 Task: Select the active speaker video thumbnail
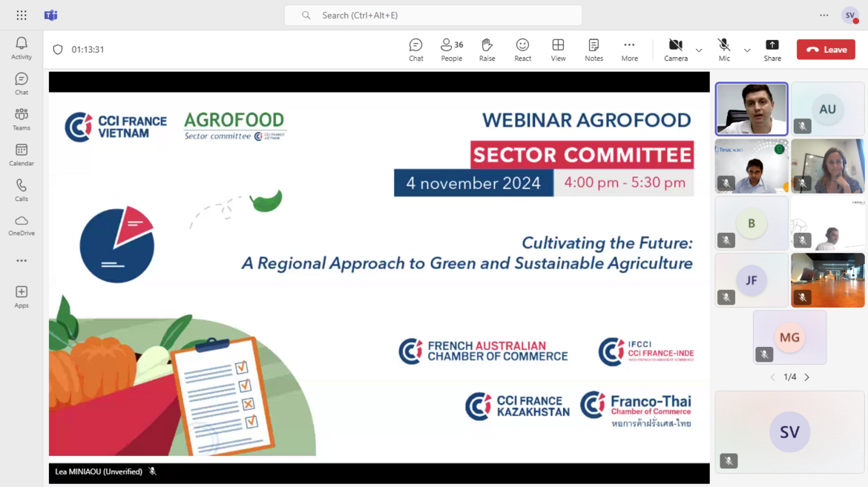[x=751, y=109]
